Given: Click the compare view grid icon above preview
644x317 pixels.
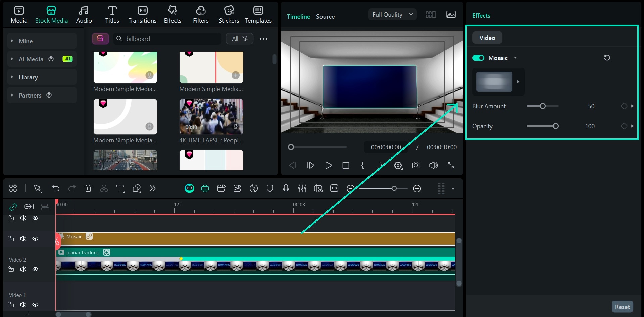Looking at the screenshot, I should 431,15.
